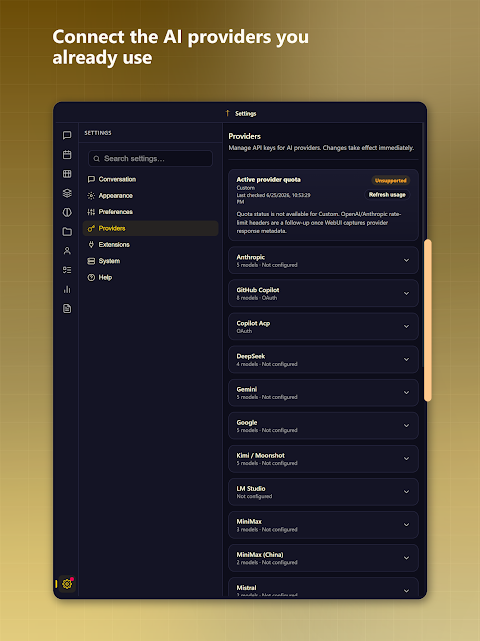This screenshot has height=641, width=480.
Task: Expand the MiniMax provider chevron
Action: [406, 525]
